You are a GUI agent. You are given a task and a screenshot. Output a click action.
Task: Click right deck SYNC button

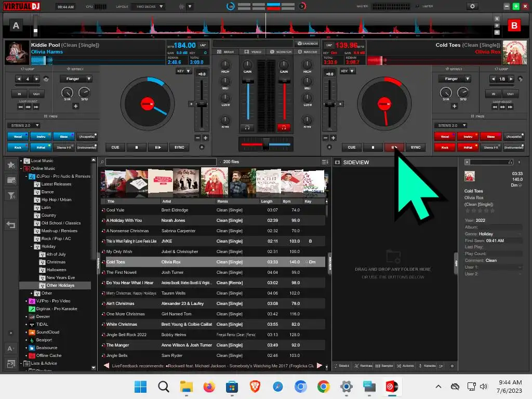416,147
